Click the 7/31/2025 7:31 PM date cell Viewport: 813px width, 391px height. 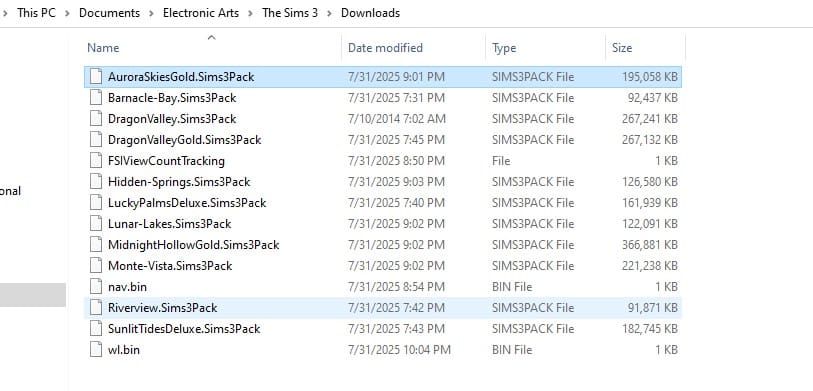(396, 97)
